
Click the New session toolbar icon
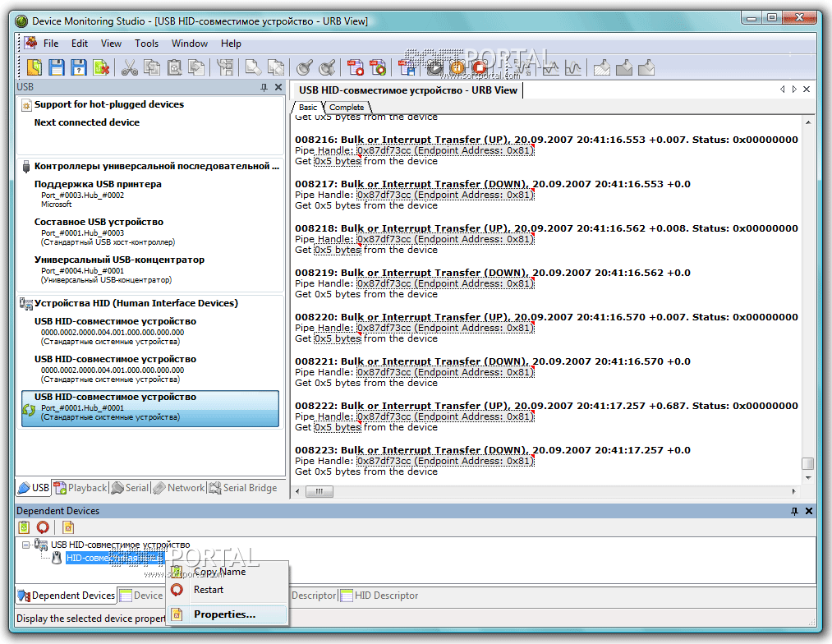pyautogui.click(x=34, y=67)
